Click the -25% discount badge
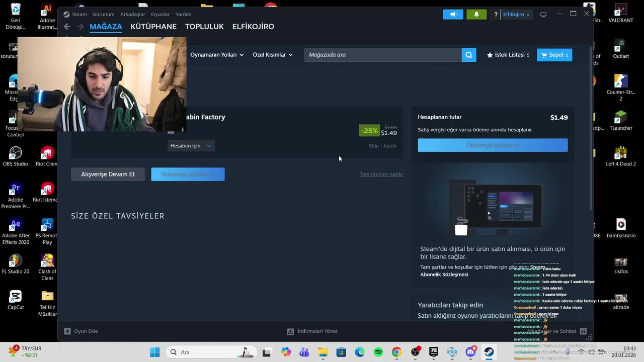This screenshot has width=644, height=362. tap(369, 131)
